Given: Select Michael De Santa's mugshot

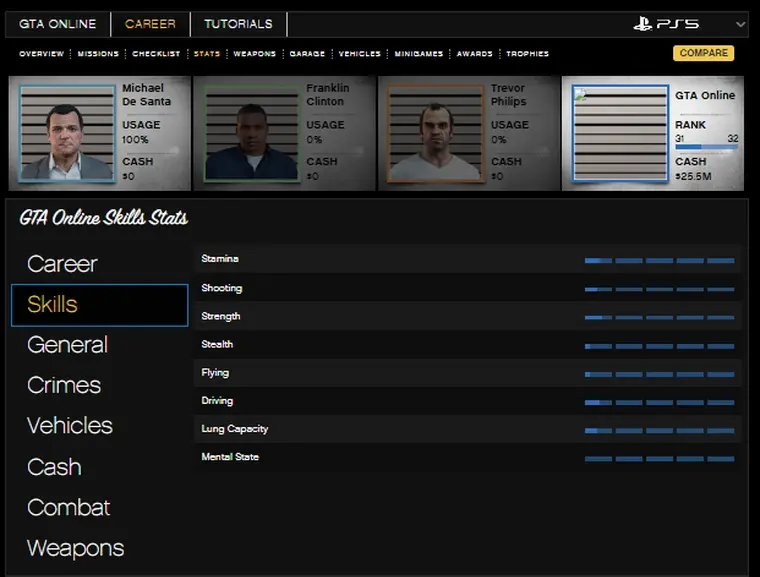Looking at the screenshot, I should pyautogui.click(x=67, y=133).
